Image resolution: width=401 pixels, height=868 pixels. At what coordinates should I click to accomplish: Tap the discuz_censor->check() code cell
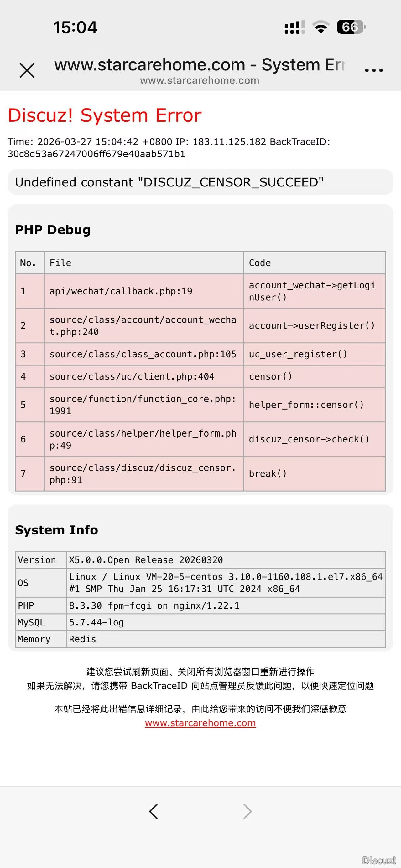tap(309, 439)
